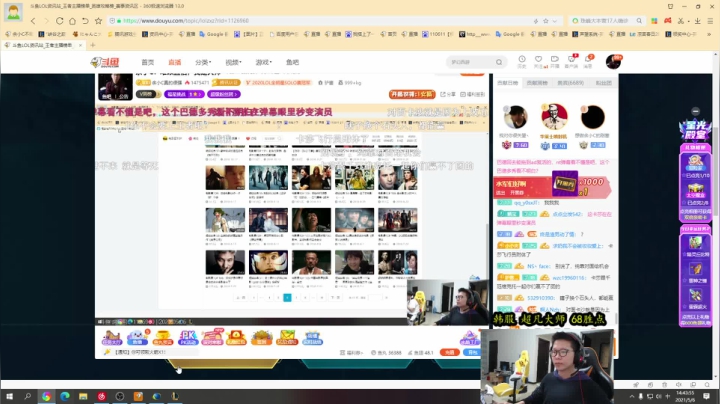Click the browser back arrow
Viewport: 720px width, 404px height.
(33, 21)
